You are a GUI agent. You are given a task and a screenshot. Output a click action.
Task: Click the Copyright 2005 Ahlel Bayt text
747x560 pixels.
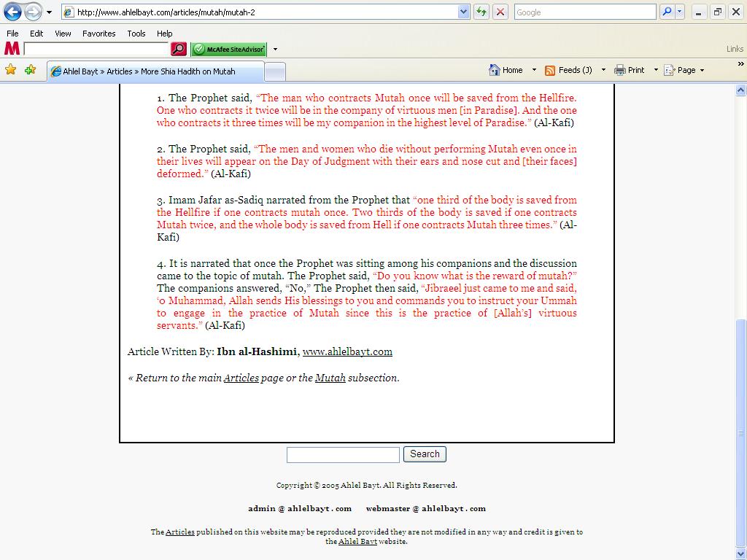pos(366,485)
